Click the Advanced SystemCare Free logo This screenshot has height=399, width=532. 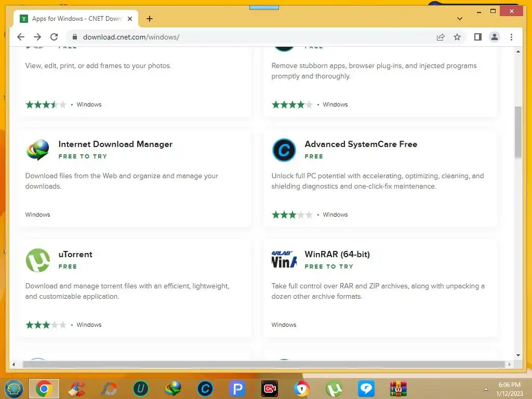click(284, 150)
